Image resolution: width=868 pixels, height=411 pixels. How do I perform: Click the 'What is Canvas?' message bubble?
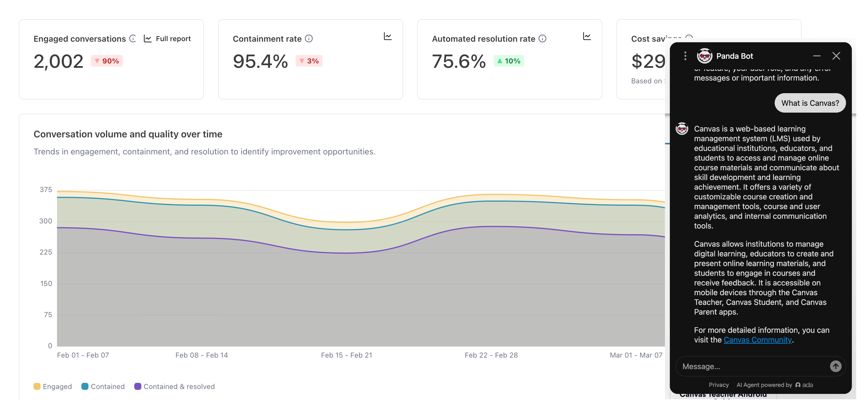tap(810, 103)
